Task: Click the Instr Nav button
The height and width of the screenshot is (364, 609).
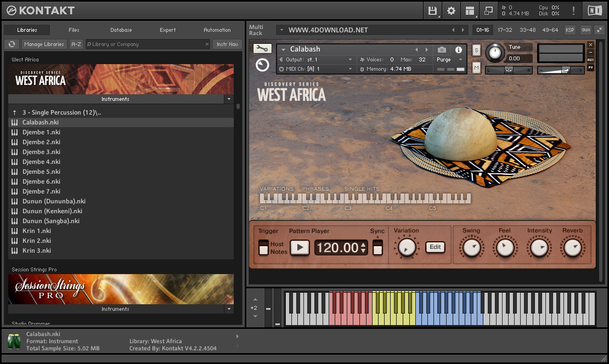Action: pos(227,44)
